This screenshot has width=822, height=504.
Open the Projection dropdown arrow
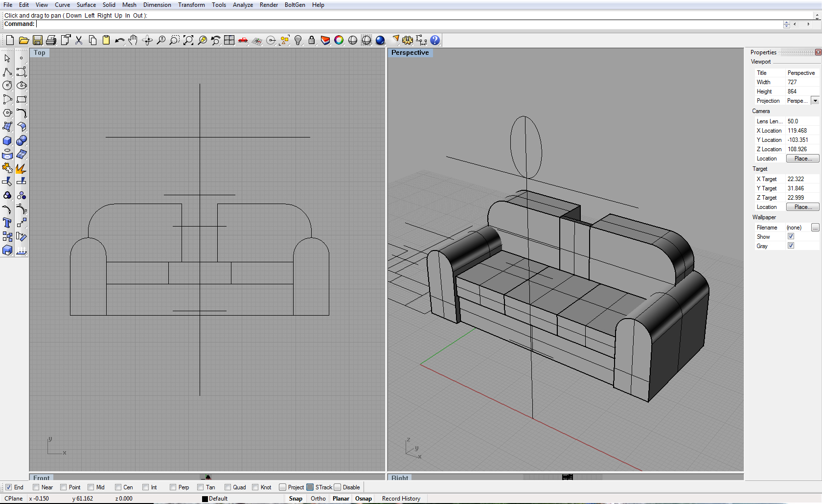tap(815, 101)
